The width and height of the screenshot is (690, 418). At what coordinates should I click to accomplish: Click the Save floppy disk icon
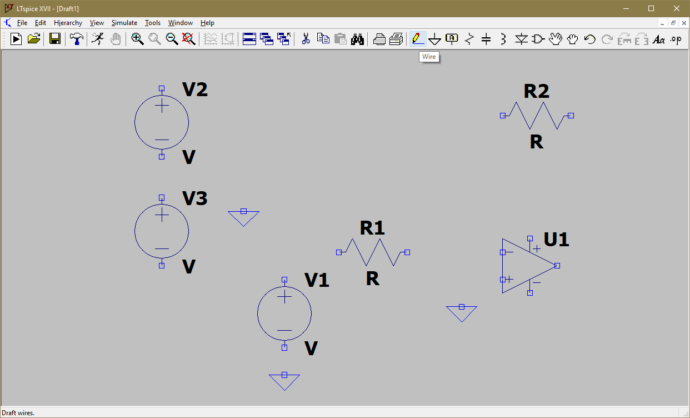55,39
